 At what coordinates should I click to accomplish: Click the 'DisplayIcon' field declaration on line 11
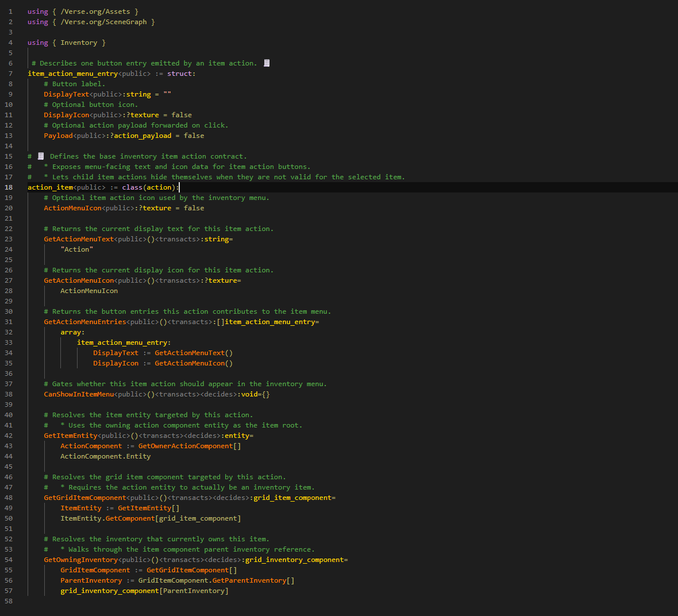pos(66,115)
